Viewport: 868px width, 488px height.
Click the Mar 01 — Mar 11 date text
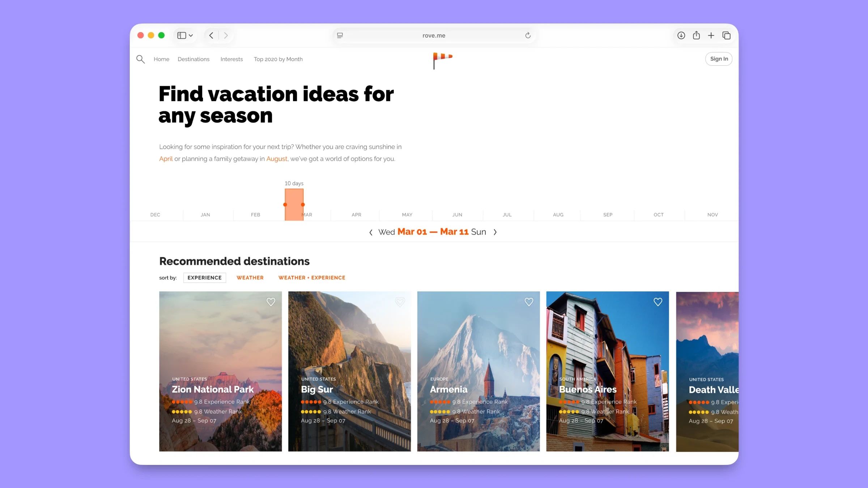[433, 232]
